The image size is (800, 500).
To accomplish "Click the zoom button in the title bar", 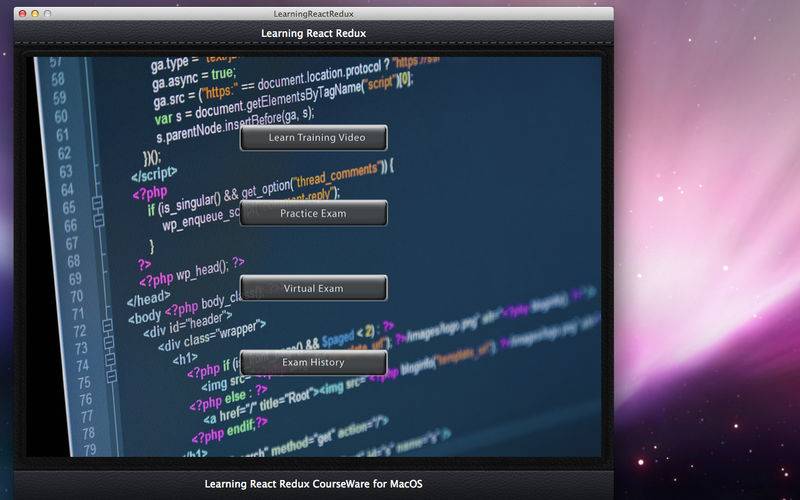I will tap(47, 14).
